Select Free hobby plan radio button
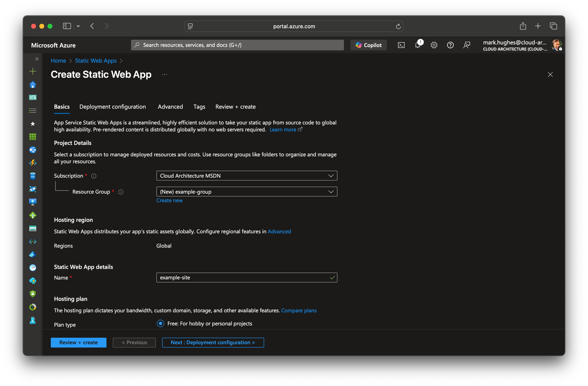The image size is (588, 386). [x=160, y=324]
